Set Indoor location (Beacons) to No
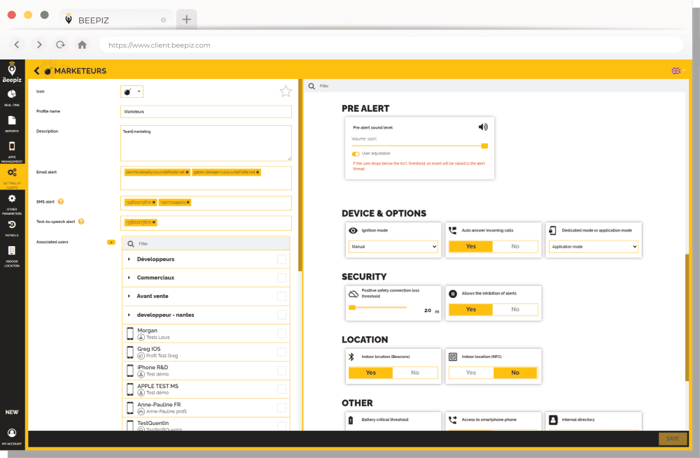 click(x=415, y=373)
